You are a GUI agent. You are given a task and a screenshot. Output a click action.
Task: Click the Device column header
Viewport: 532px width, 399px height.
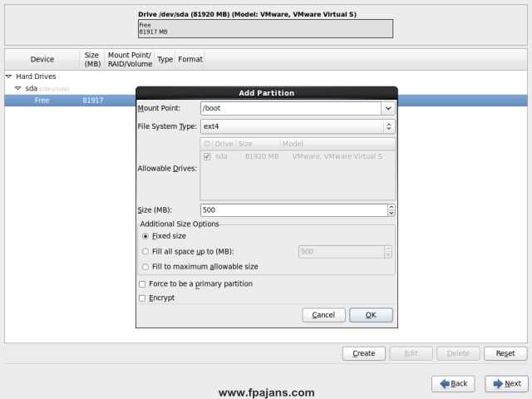point(42,59)
